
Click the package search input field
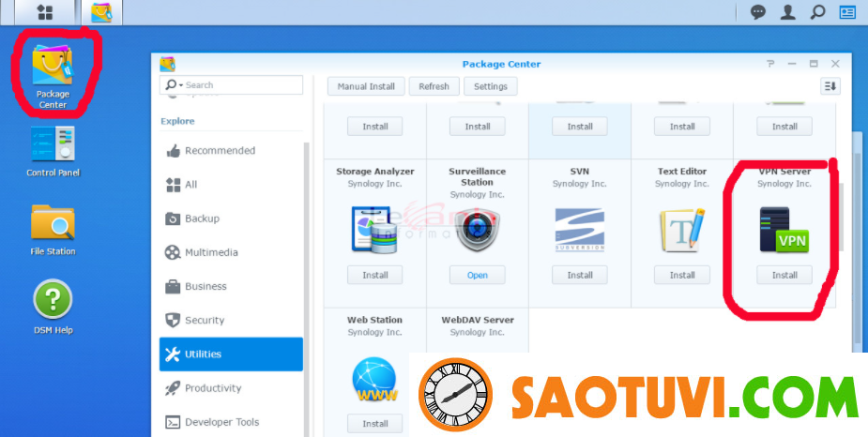pos(240,85)
